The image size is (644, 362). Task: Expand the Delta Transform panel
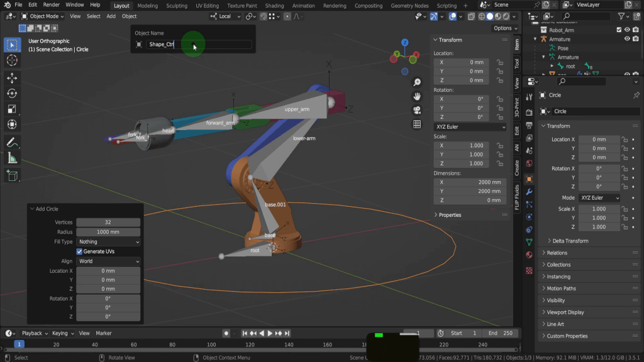[x=570, y=241]
